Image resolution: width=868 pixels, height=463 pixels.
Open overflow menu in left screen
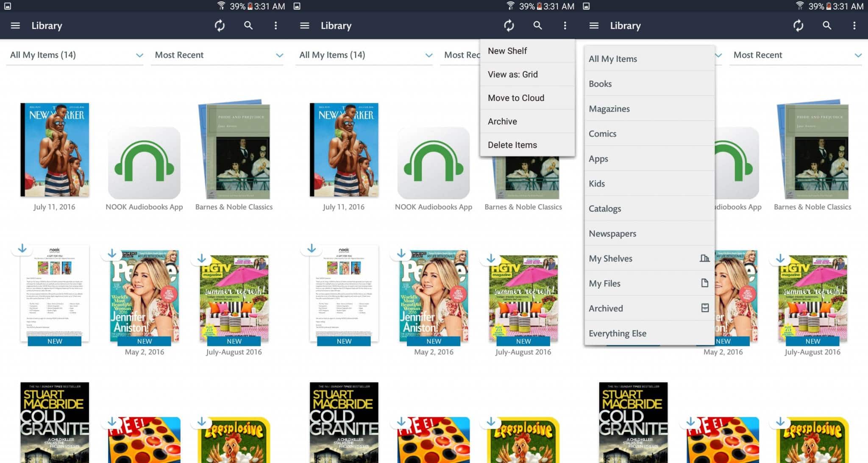coord(275,25)
